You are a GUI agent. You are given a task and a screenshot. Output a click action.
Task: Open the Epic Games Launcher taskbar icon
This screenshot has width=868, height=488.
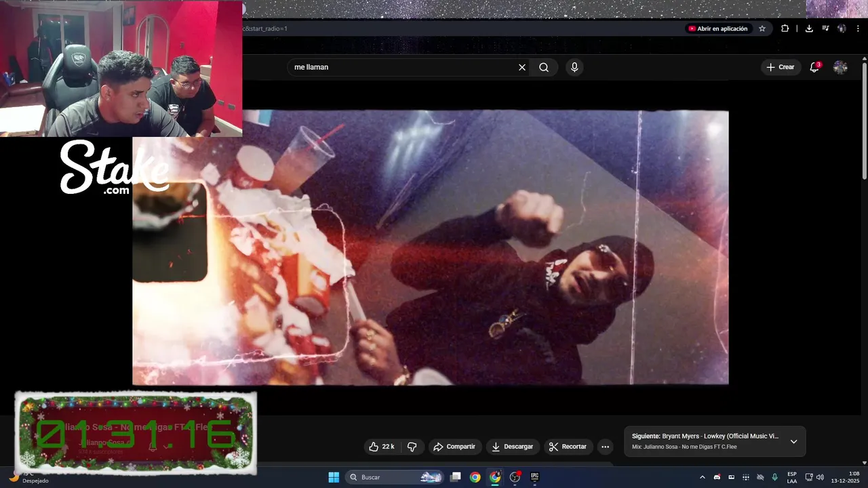[534, 477]
